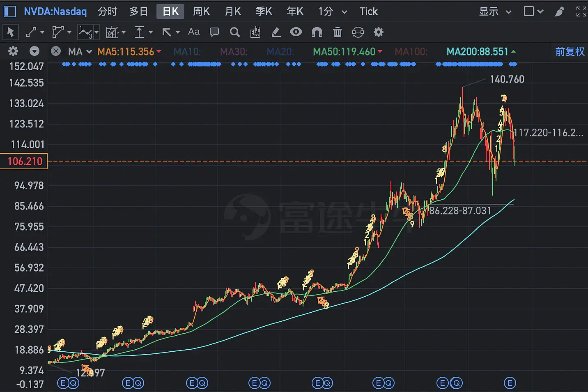This screenshot has height=392, width=588.
Task: Select the 日K daily candlestick tab
Action: [x=170, y=12]
